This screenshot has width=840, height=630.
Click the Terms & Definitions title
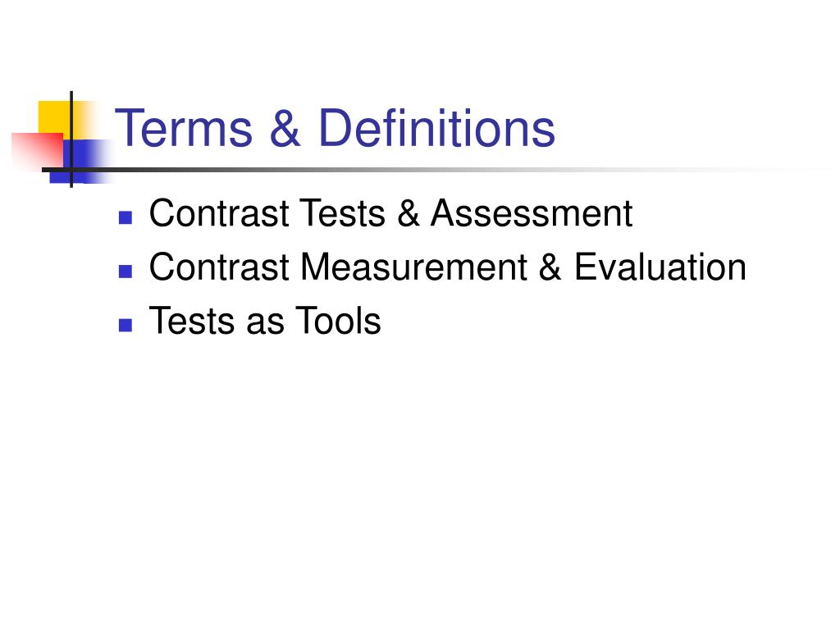coord(335,127)
